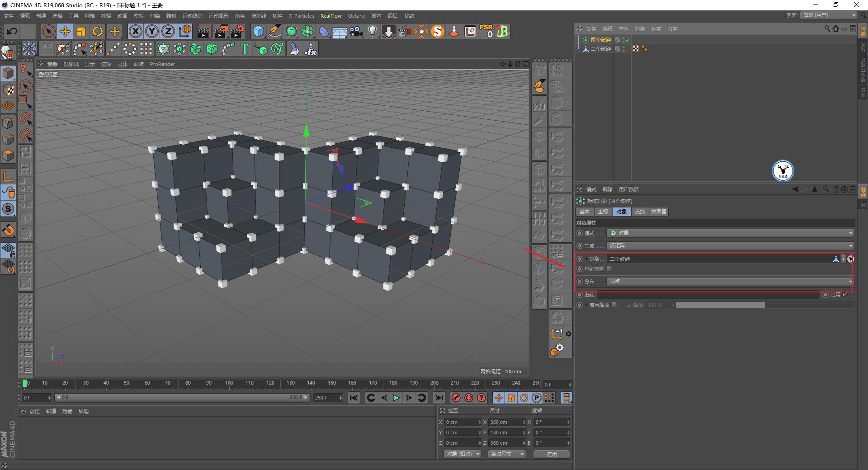The height and width of the screenshot is (470, 868).
Task: Activate the Live Selection tool
Action: (48, 31)
